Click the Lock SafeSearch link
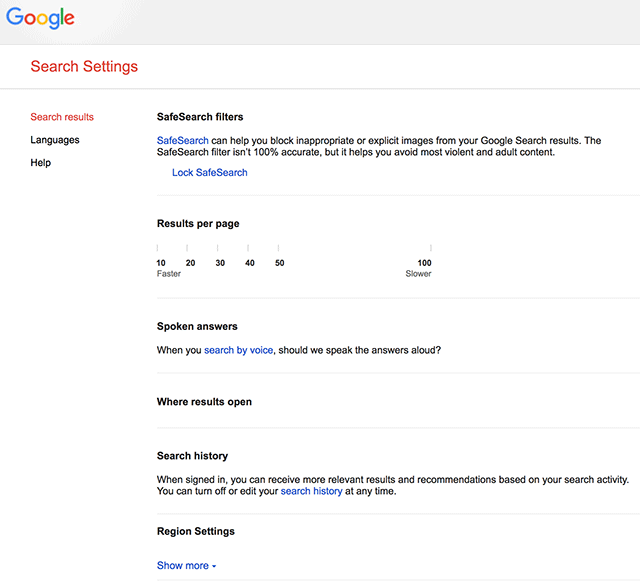Screen dimensions: 640x582 pos(209,172)
